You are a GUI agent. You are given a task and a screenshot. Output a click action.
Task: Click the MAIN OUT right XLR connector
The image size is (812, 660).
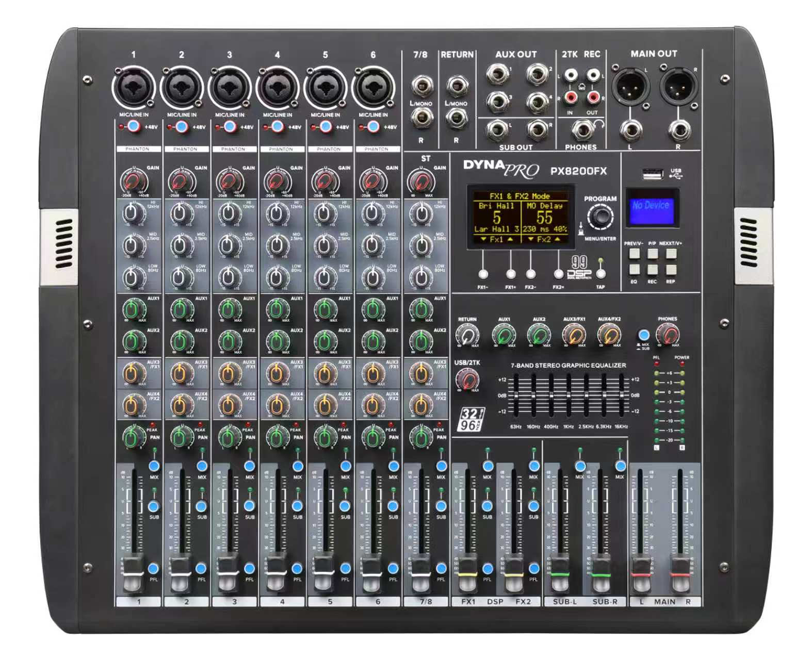point(679,86)
